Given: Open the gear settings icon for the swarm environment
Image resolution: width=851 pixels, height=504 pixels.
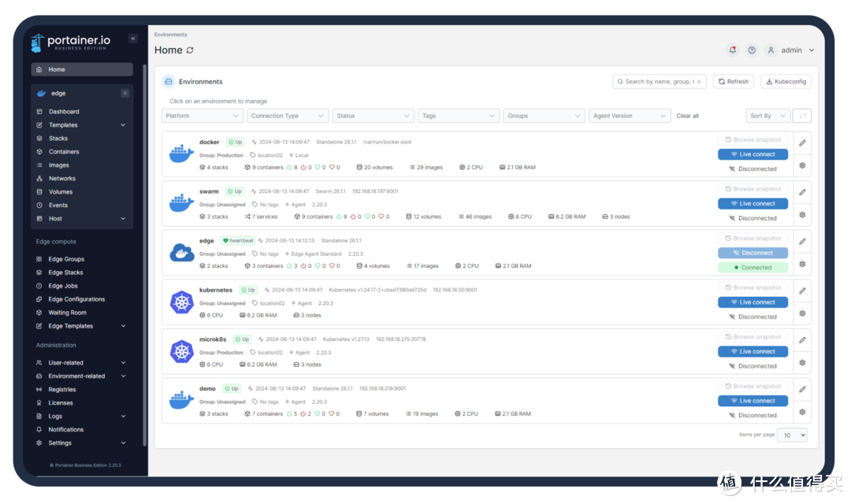Looking at the screenshot, I should (802, 214).
